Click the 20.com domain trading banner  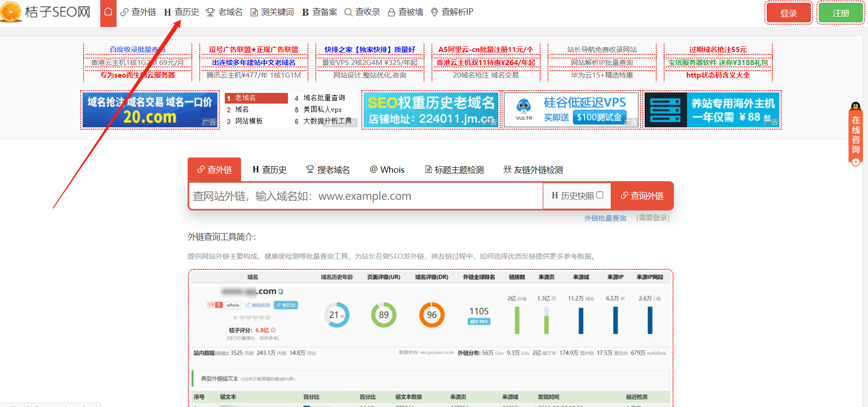(x=150, y=110)
